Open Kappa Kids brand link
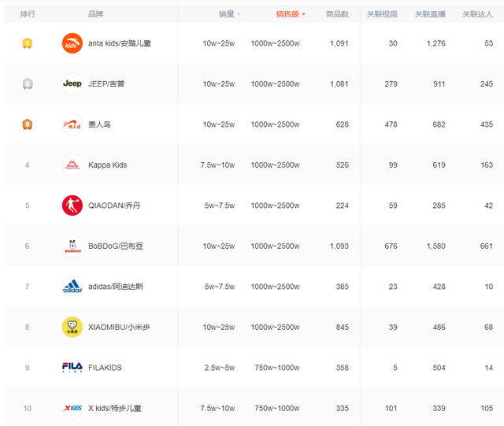The width and height of the screenshot is (504, 426). point(108,165)
